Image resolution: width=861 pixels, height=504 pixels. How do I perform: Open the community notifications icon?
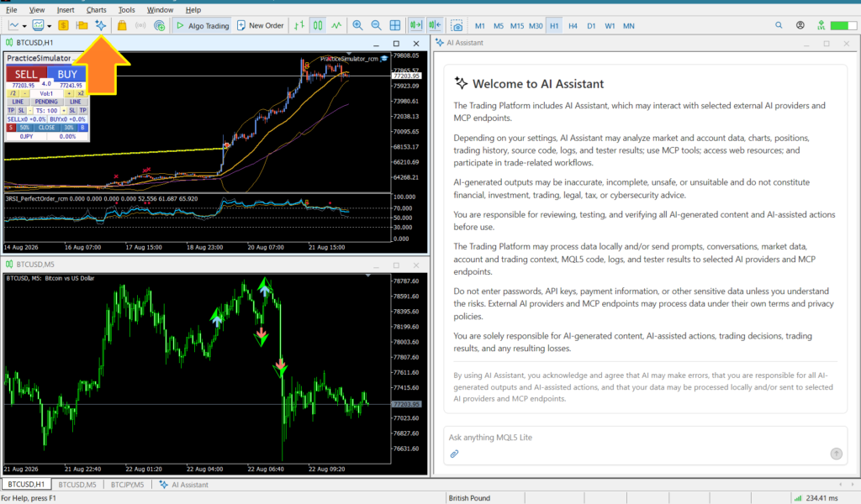(821, 25)
